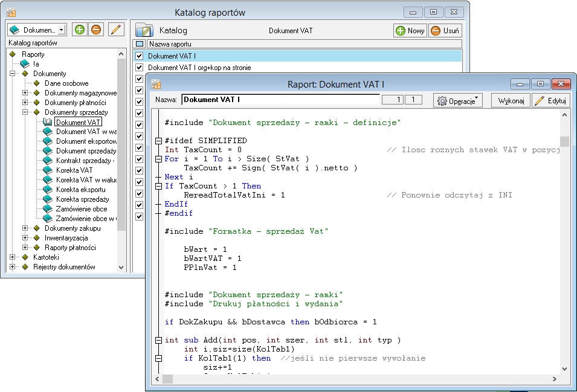This screenshot has width=577, height=392.
Task: Click diamond icon beside Dane osobowe
Action: click(36, 83)
